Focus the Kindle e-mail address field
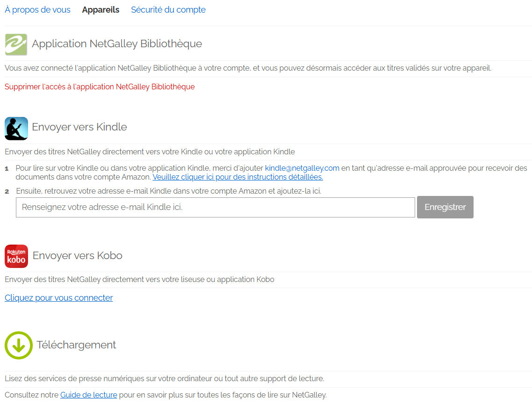The image size is (532, 405). (215, 207)
